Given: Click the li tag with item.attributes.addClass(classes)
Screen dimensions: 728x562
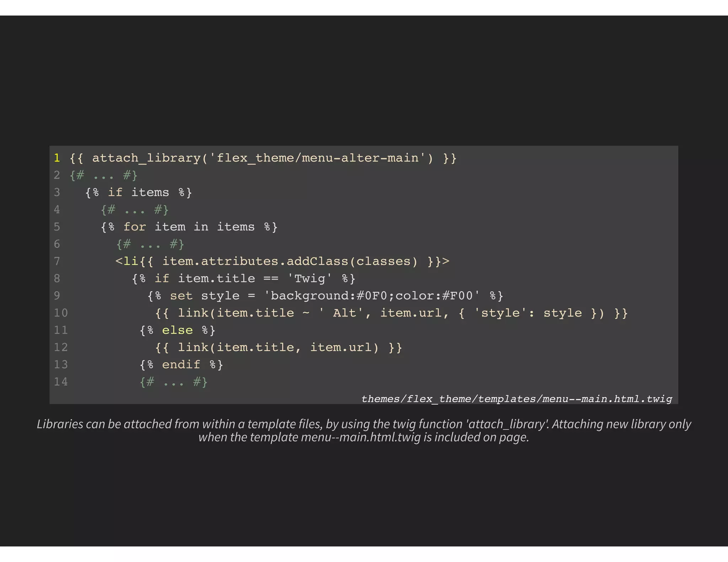Looking at the screenshot, I should click(x=283, y=261).
